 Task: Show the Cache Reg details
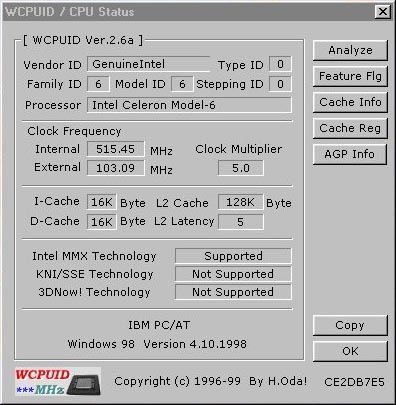[x=350, y=128]
